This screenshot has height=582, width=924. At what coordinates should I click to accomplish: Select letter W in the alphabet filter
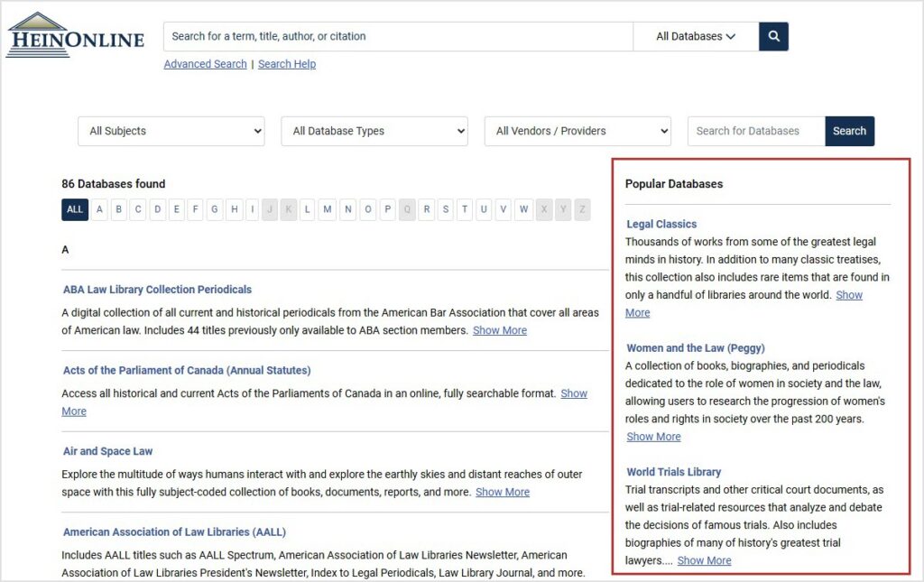point(523,209)
